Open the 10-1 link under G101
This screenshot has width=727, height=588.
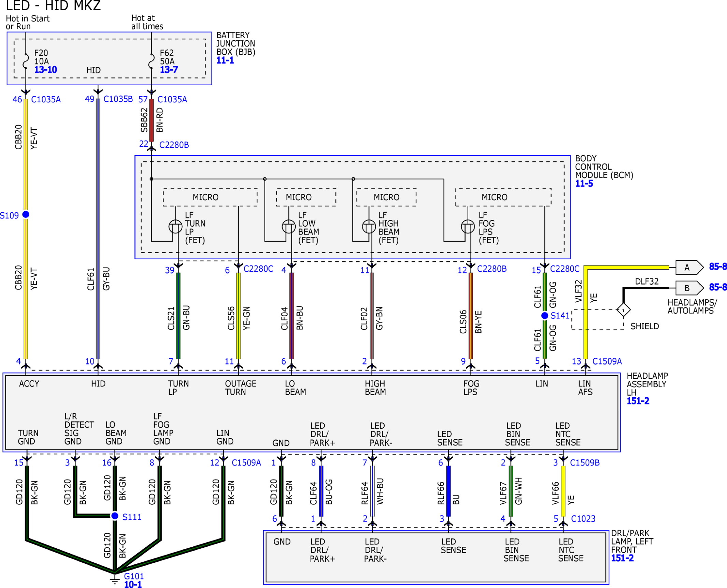(133, 584)
